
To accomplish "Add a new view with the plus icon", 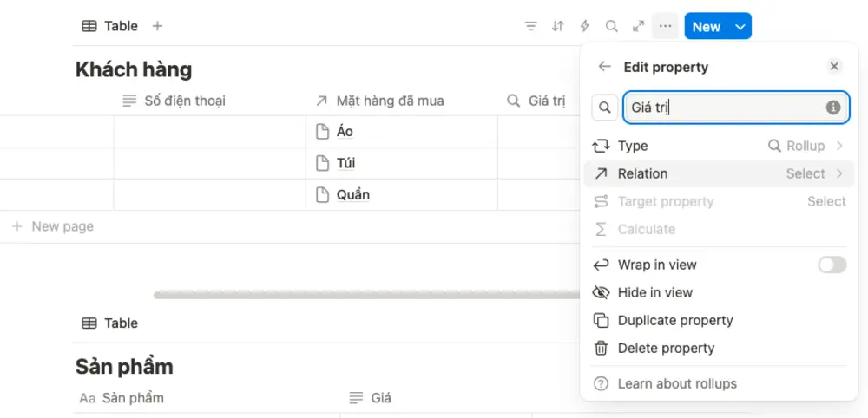I will click(158, 26).
